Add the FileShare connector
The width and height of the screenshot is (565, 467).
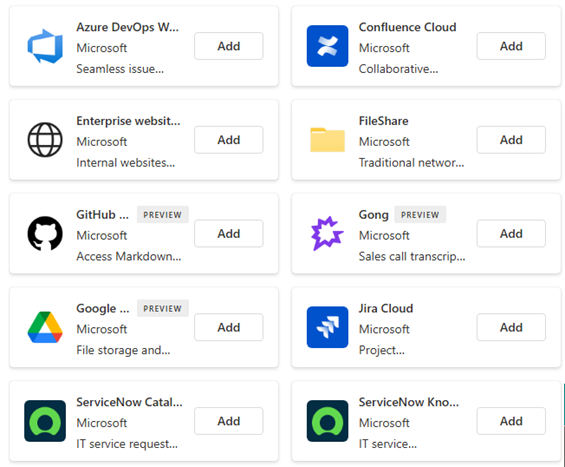pyautogui.click(x=511, y=140)
